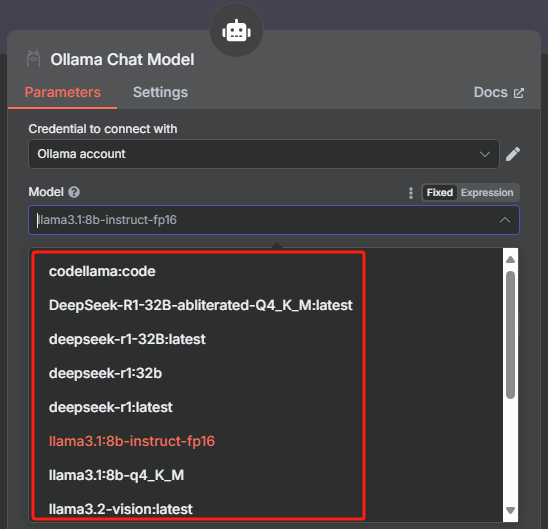
Task: Open the Parameters tab
Action: tap(63, 93)
